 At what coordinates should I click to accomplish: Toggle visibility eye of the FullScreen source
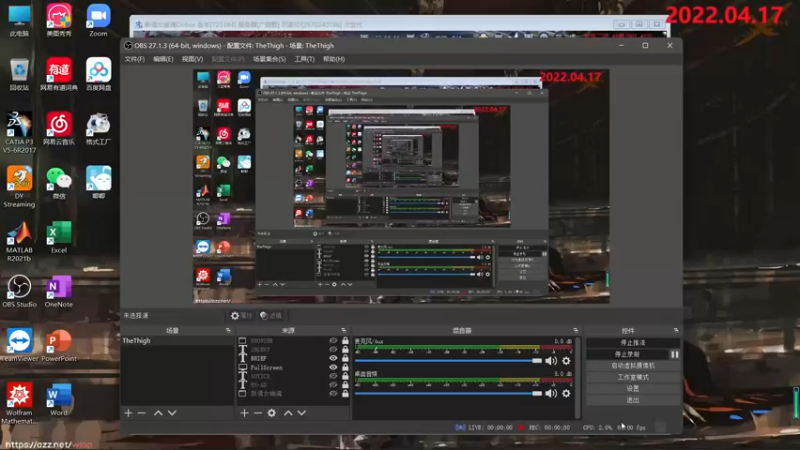pyautogui.click(x=333, y=367)
